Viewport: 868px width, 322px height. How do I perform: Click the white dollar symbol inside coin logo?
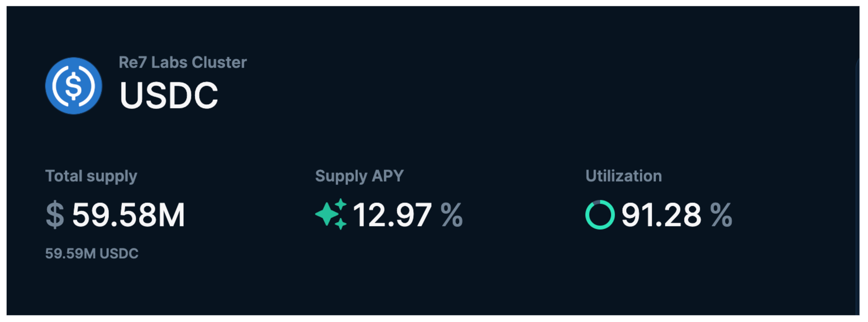point(73,86)
